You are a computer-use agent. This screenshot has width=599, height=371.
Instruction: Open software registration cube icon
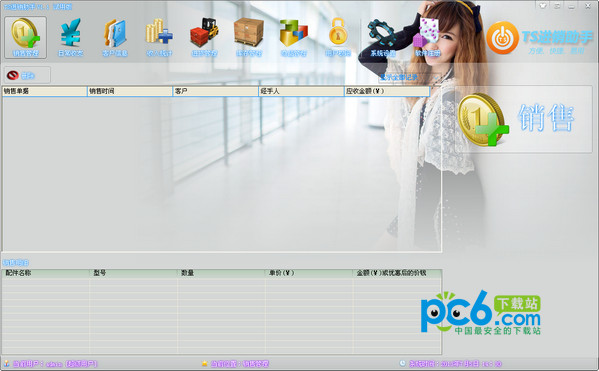428,37
